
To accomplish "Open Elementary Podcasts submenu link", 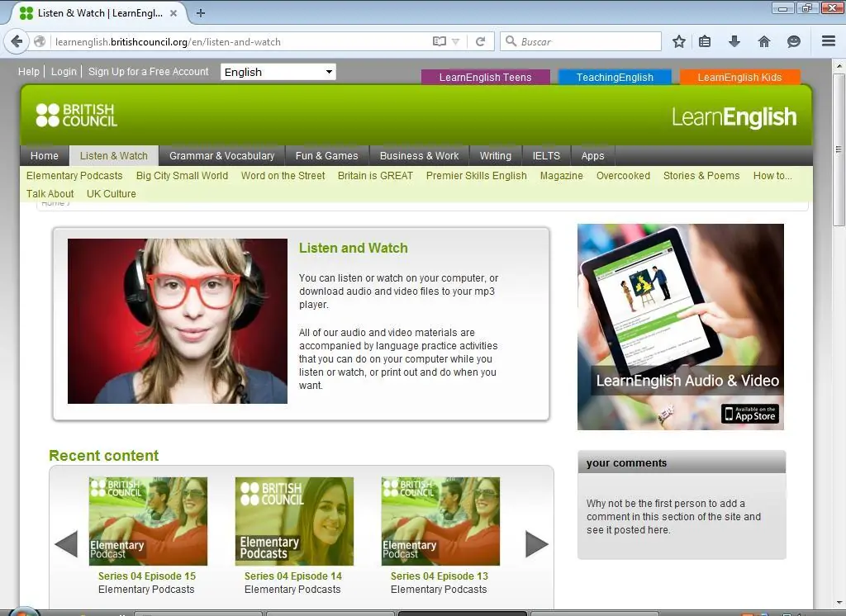I will point(74,176).
